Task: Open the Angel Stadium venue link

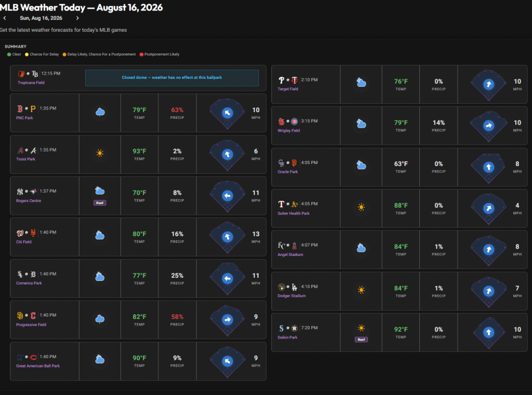Action: 290,255
